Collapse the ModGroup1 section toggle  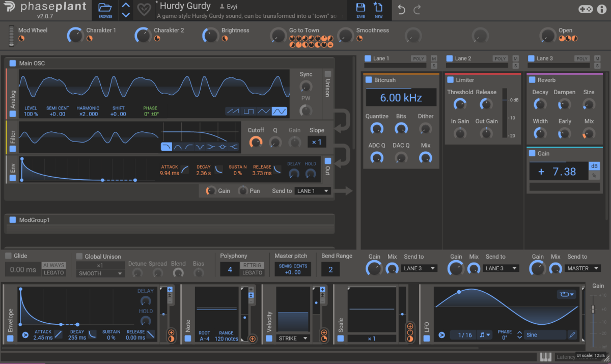pyautogui.click(x=12, y=220)
